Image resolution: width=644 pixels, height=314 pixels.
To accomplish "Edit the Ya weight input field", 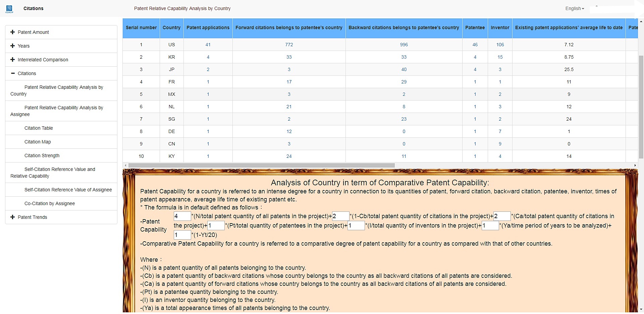I will 490,226.
